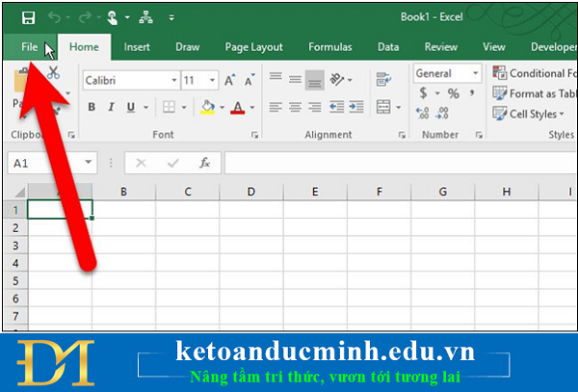Click the Save icon in quick access toolbar
Viewport: 578px width, 392px height.
(x=28, y=17)
